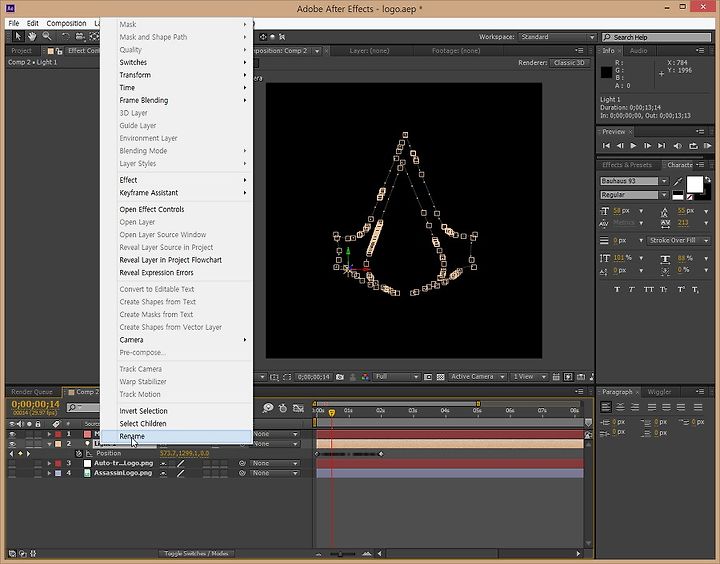Swap fill and stroke colors
The image size is (720, 564).
coord(708,180)
